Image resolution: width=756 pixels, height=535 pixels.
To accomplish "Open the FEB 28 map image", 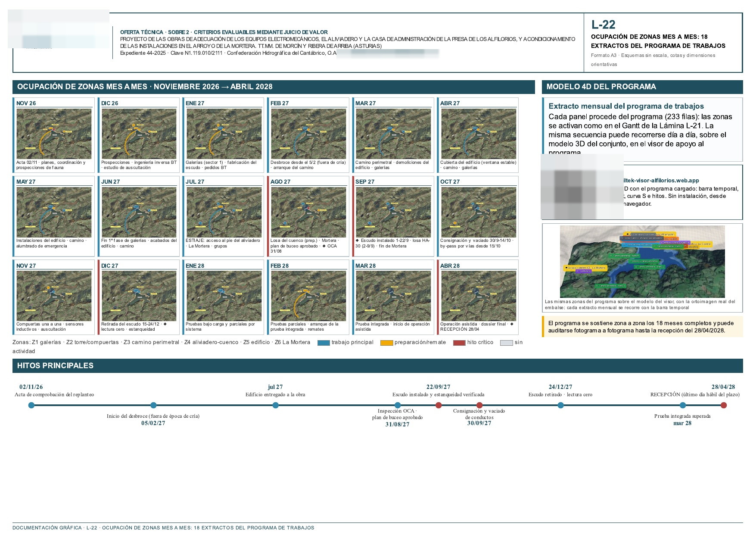I will [x=308, y=296].
